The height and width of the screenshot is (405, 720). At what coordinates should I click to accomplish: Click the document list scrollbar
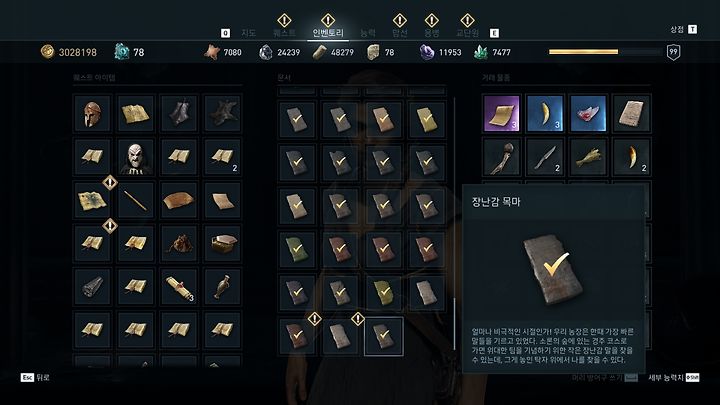coord(455,223)
